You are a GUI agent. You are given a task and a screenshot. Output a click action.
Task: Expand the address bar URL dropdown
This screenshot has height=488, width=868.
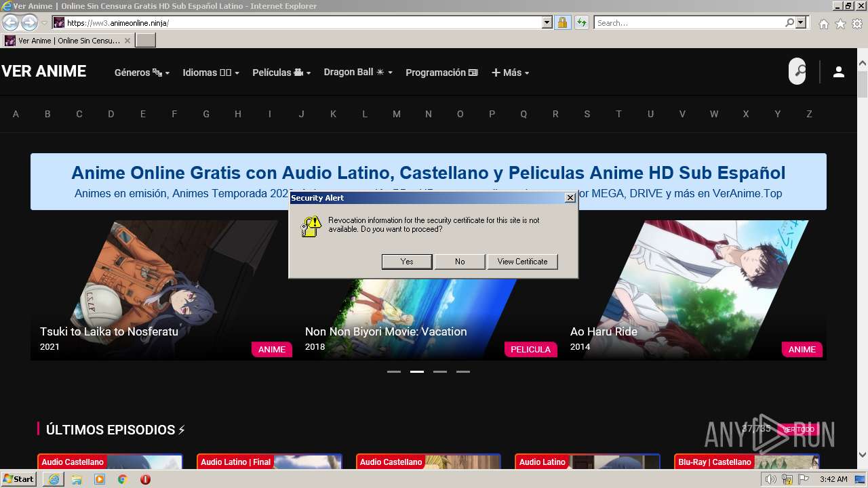[x=547, y=22]
